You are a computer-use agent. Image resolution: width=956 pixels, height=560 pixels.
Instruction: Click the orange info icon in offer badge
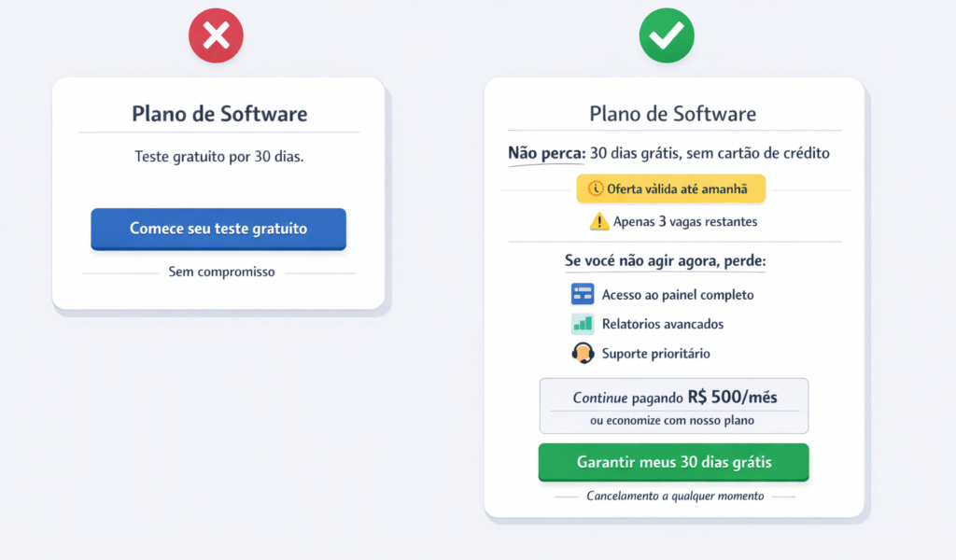pyautogui.click(x=596, y=189)
